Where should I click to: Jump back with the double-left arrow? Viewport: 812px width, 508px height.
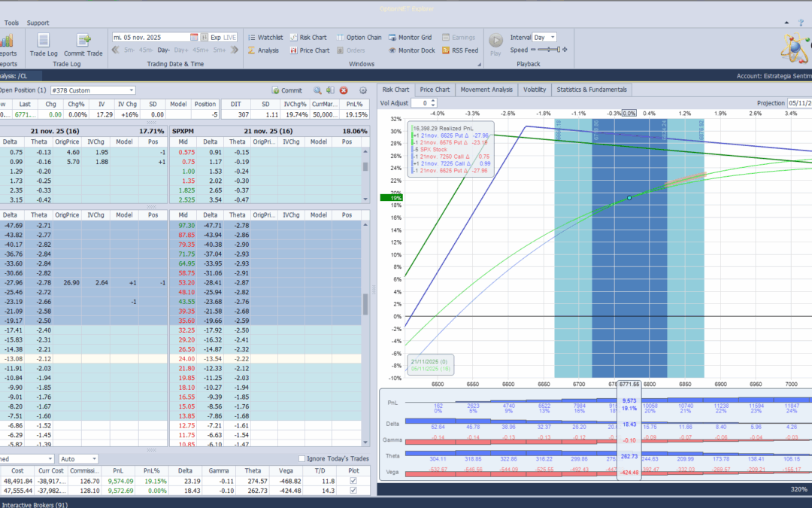pos(116,50)
